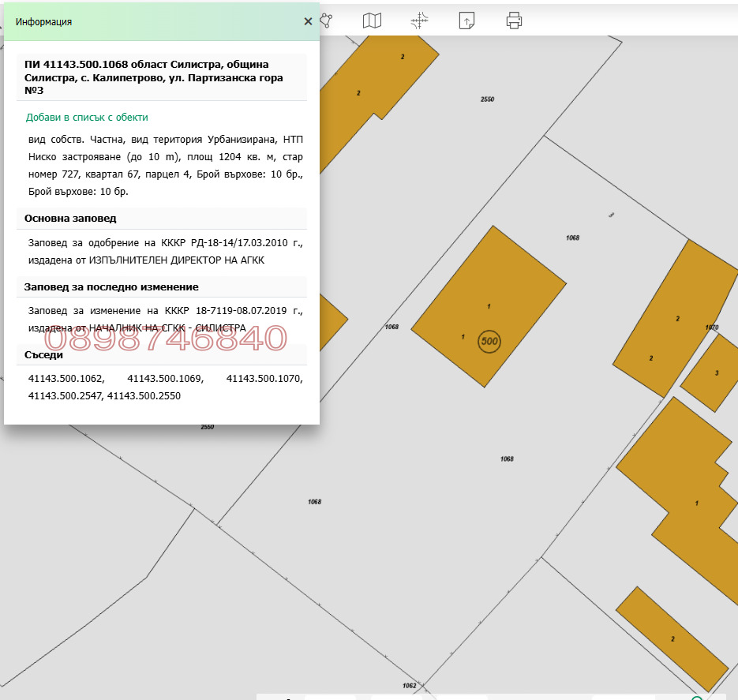Select neighbor 41143.500.1069
Image resolution: width=738 pixels, height=700 pixels.
[166, 379]
